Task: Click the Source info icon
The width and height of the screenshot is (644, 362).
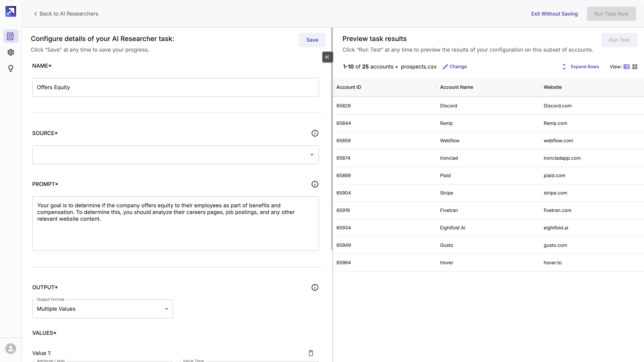Action: tap(315, 133)
